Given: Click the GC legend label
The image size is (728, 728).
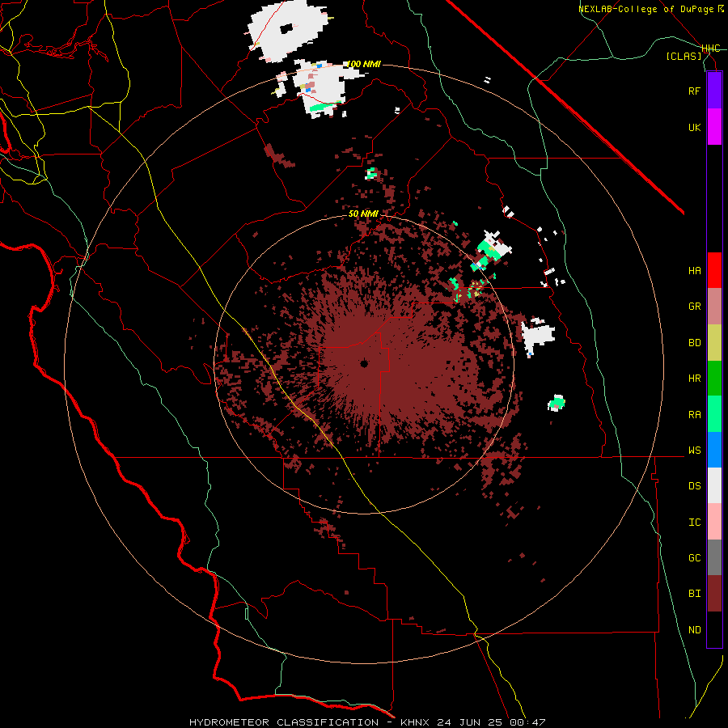Looking at the screenshot, I should (x=695, y=558).
